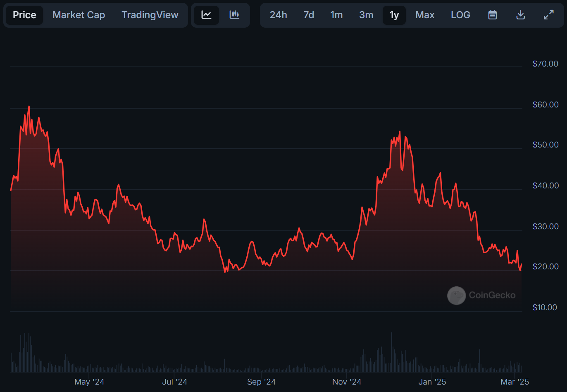This screenshot has width=567, height=392.
Task: Open the calendar date picker
Action: click(x=492, y=15)
